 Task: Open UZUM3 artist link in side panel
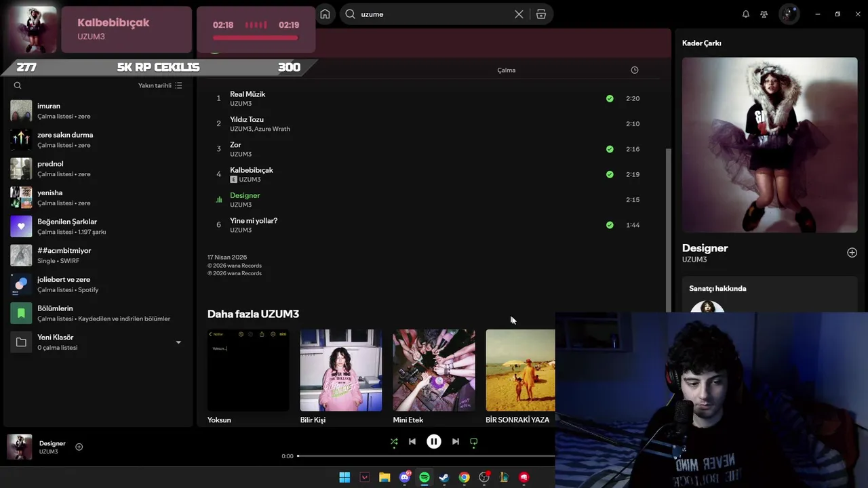[694, 260]
